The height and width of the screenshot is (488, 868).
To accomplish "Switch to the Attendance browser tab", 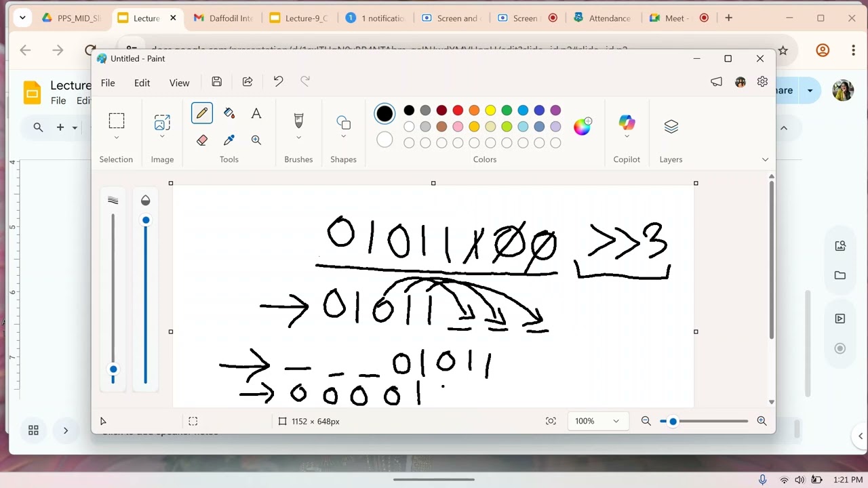I will [602, 18].
